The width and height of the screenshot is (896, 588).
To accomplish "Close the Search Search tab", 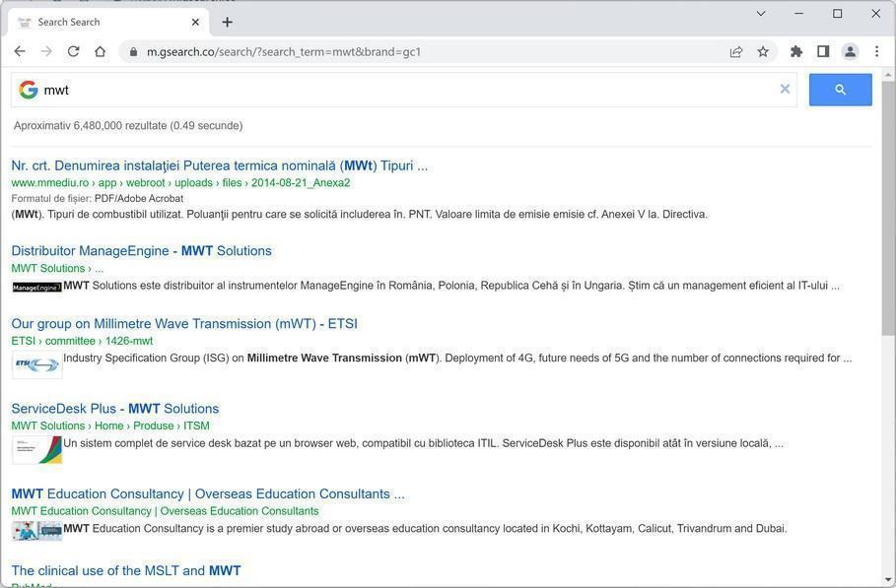I will click(x=195, y=22).
